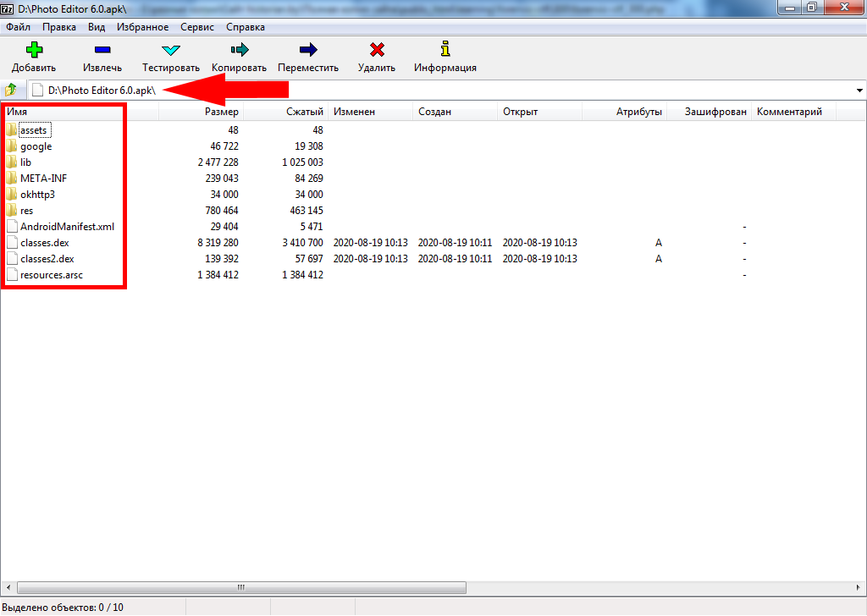Click the blue minus Извлечь icon
The image size is (867, 616).
[x=102, y=50]
